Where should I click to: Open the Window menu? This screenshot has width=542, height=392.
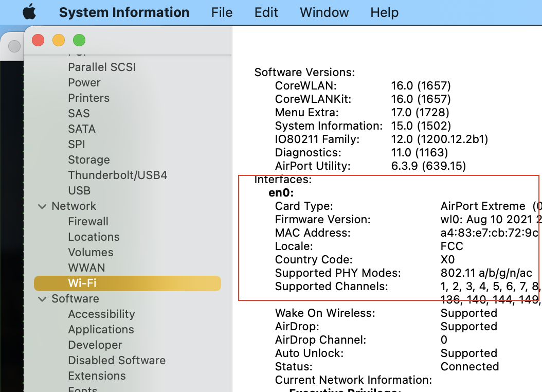click(x=324, y=12)
